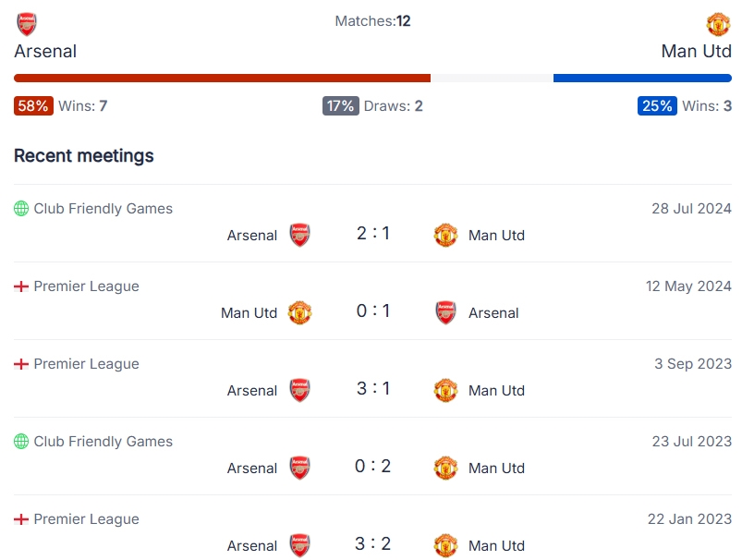
Task: Click Man Utd crest in the 3:1 match row
Action: point(445,390)
